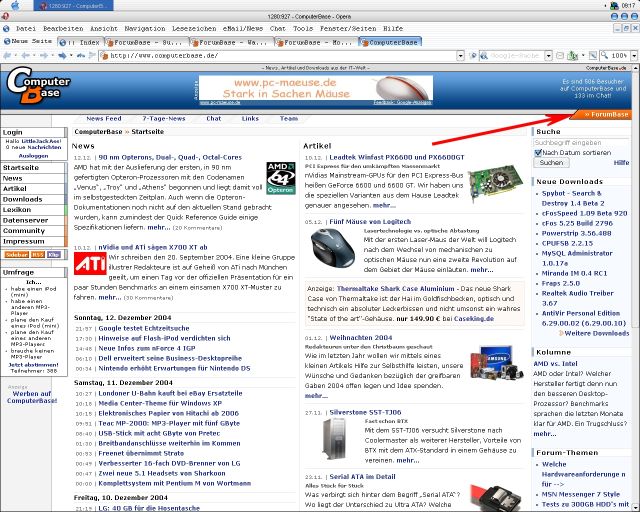Open the address bar dropdown
Viewport: 640px width, 512px height.
coord(460,56)
